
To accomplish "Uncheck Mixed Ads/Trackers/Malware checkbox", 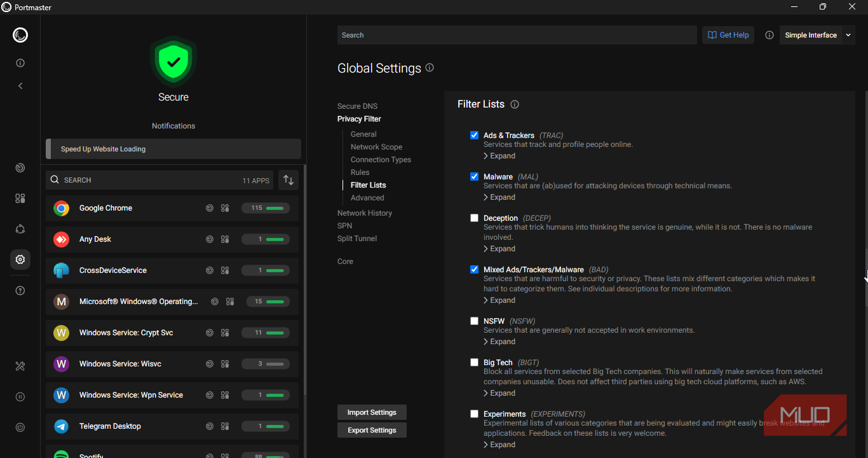I will 474,270.
